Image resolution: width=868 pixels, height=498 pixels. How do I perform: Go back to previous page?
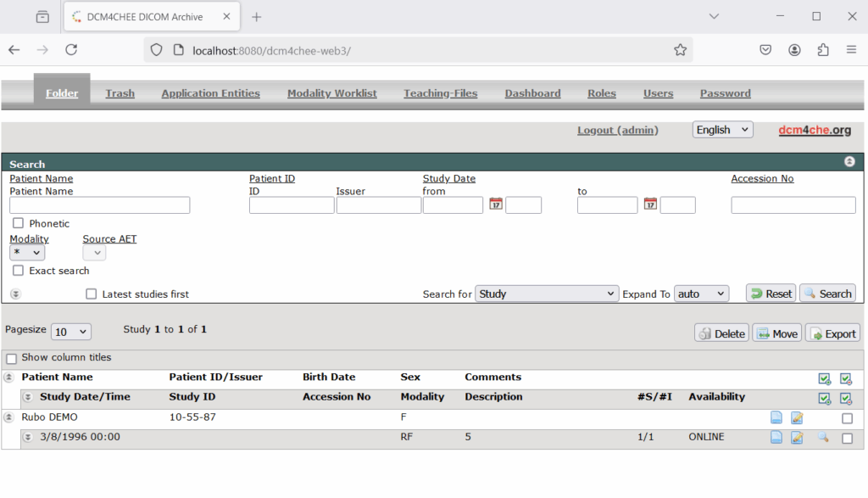[14, 50]
